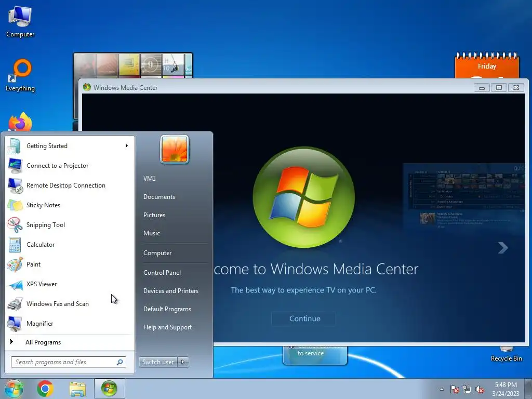
Task: Click the Show desktop strip at taskbar end
Action: pos(528,389)
